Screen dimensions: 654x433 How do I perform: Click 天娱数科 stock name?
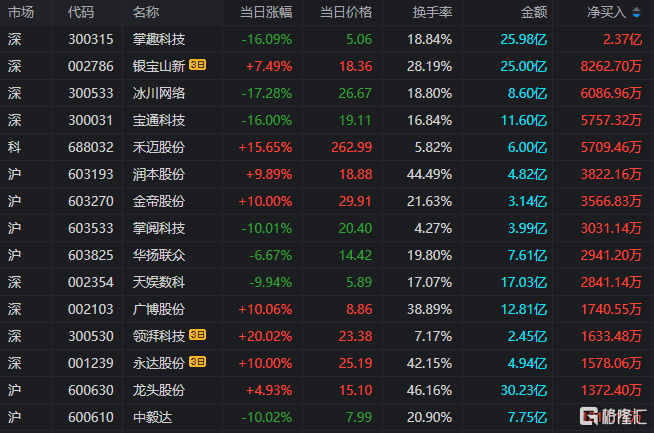click(158, 282)
